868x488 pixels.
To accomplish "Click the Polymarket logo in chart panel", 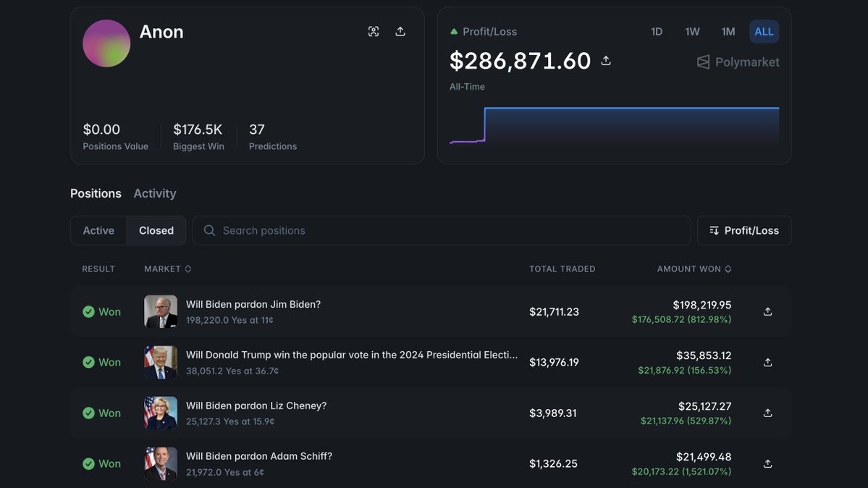I will click(x=738, y=62).
